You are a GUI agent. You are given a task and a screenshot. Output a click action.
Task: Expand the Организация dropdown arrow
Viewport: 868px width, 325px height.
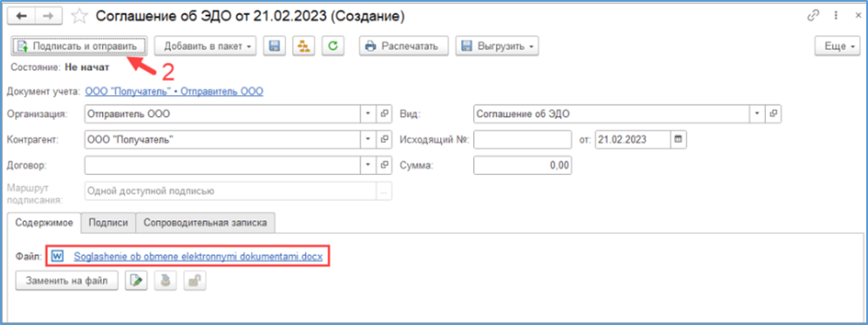[x=368, y=115]
